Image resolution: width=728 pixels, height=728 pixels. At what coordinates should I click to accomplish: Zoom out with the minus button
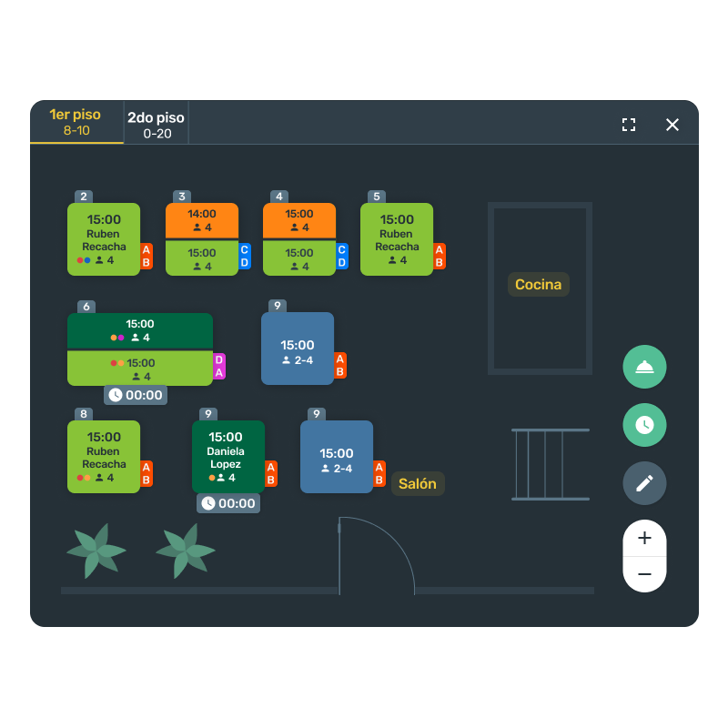coord(644,574)
